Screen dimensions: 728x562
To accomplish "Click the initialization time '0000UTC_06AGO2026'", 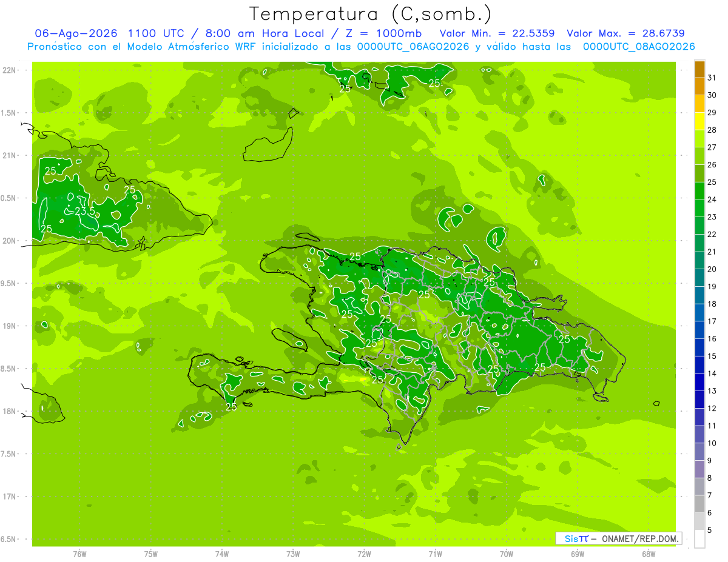I will 414,47.
